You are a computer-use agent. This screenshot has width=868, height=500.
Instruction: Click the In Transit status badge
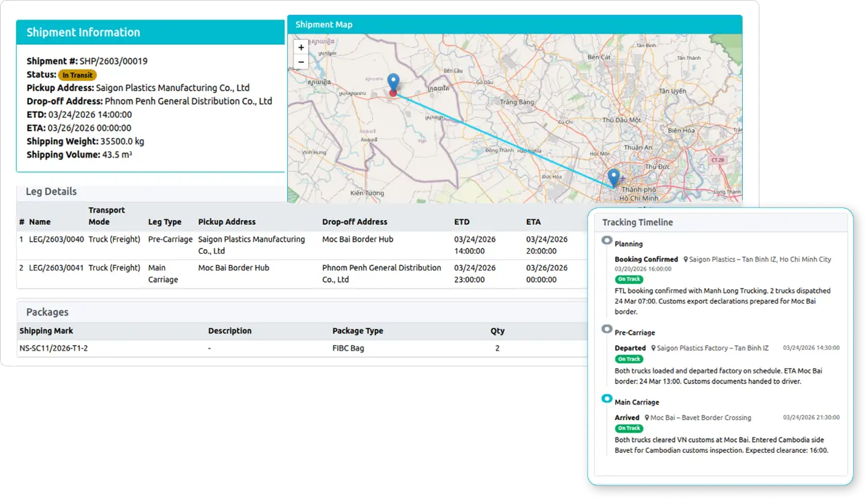click(77, 75)
